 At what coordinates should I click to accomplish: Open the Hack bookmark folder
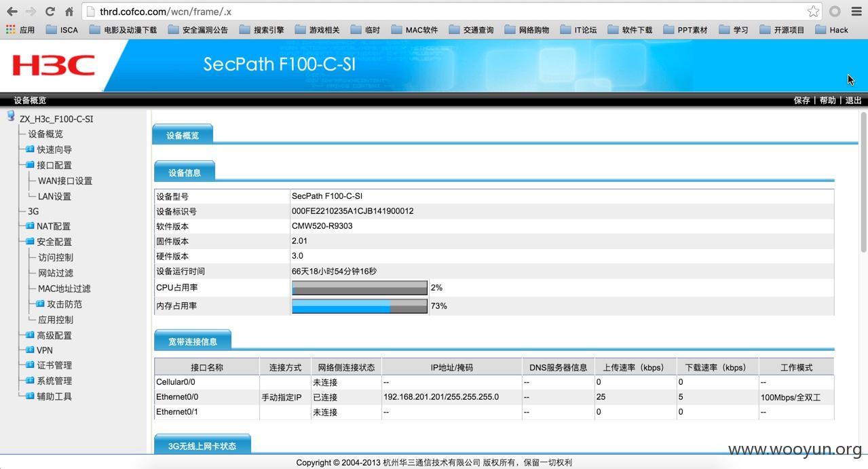pos(831,30)
